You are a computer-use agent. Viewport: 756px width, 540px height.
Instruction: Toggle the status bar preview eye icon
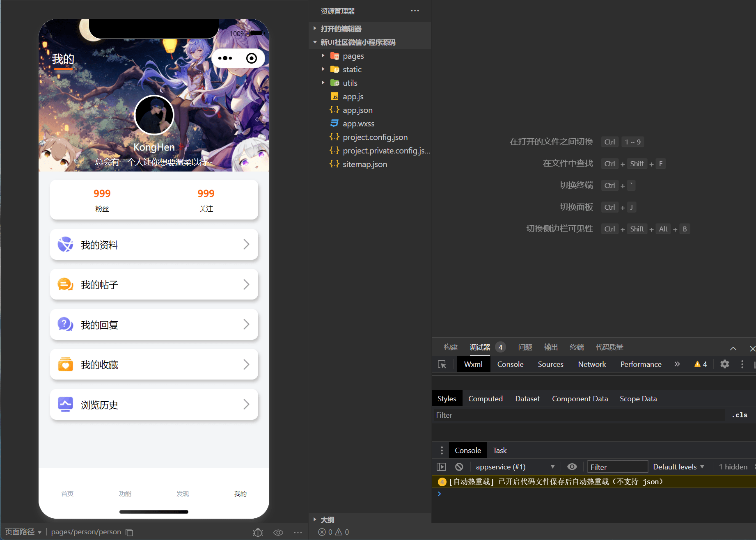278,532
